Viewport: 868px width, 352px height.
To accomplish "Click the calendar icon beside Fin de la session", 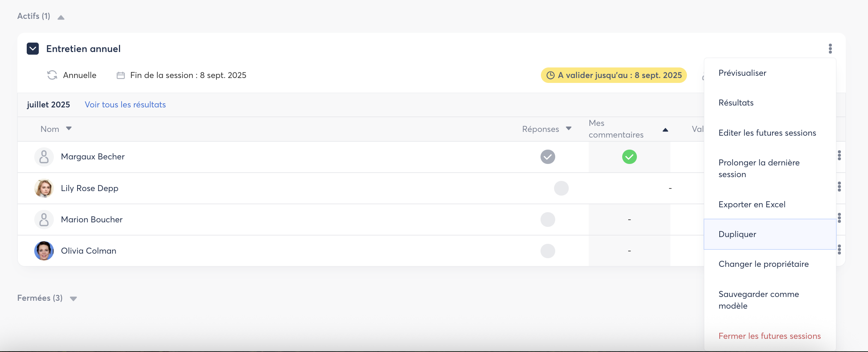I will [x=120, y=75].
